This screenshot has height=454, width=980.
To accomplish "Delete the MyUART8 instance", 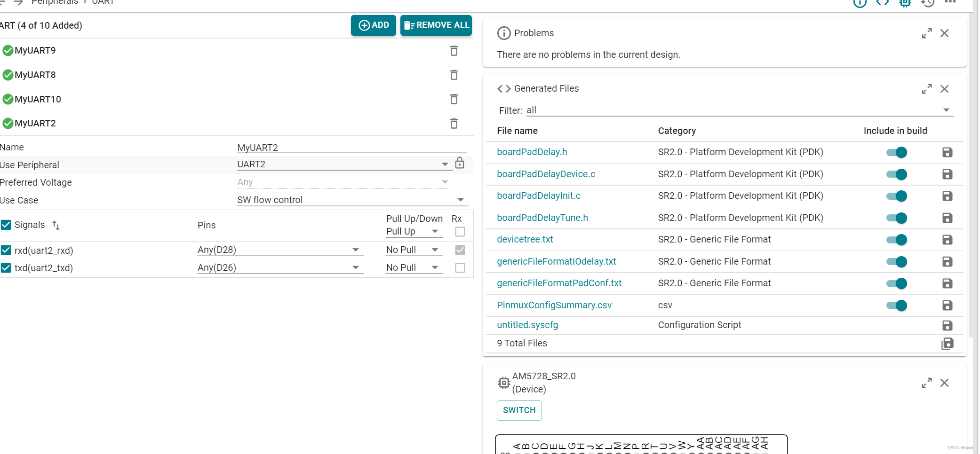I will (x=454, y=75).
